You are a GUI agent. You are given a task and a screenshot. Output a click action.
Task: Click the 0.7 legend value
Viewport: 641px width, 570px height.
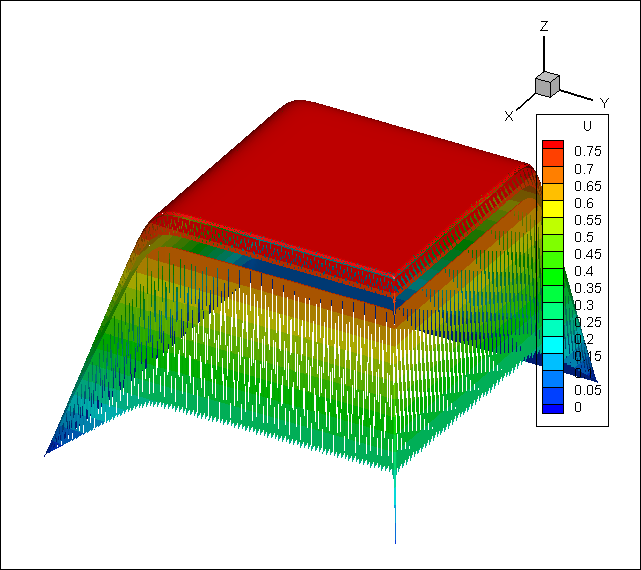583,169
